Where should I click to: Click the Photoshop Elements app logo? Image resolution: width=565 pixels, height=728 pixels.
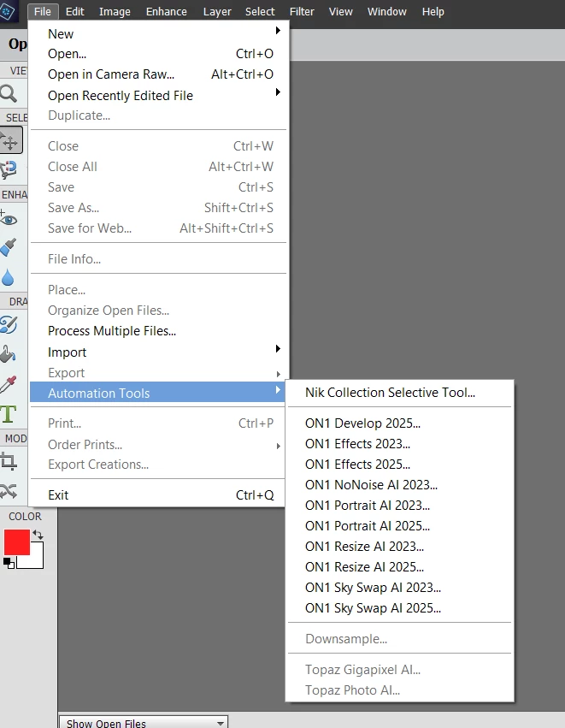[8, 11]
